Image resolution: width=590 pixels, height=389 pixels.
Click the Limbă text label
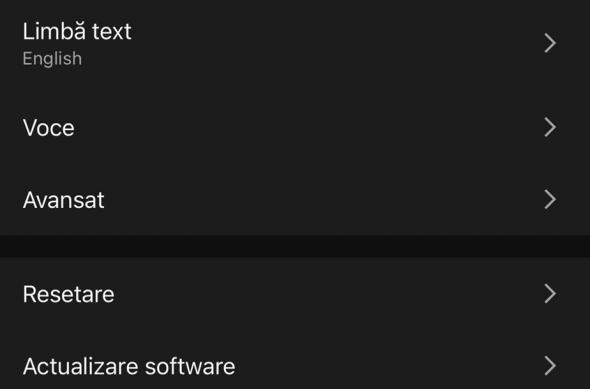tap(77, 31)
